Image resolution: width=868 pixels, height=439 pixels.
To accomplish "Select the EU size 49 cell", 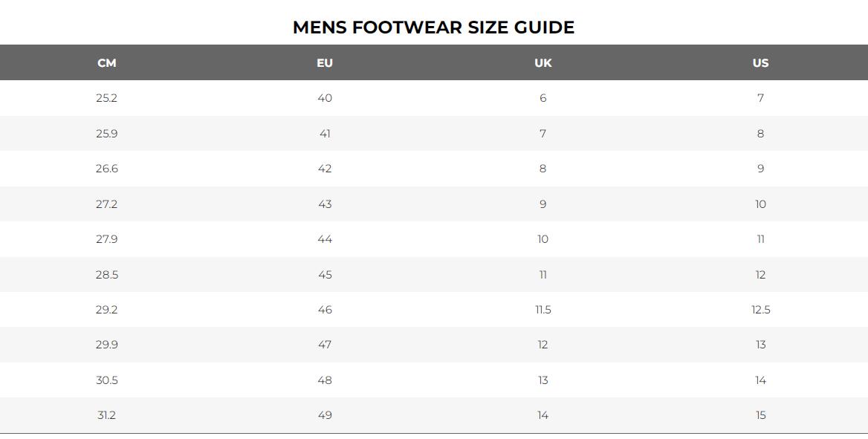I will (x=325, y=415).
